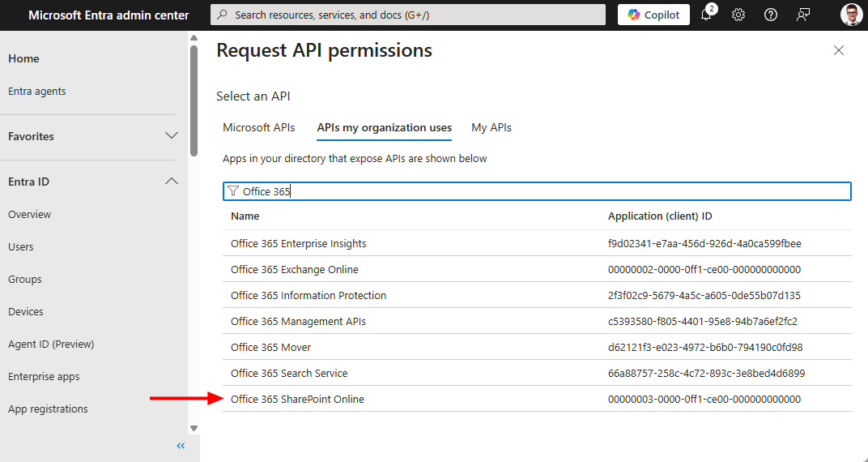Screen dimensions: 868x462
Task: Select Office 365 Exchange Online row
Action: 295,269
